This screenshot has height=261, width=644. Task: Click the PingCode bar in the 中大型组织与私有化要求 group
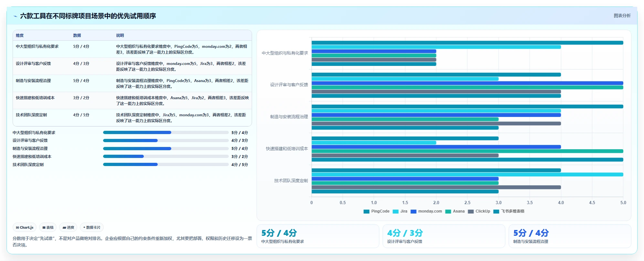467,43
